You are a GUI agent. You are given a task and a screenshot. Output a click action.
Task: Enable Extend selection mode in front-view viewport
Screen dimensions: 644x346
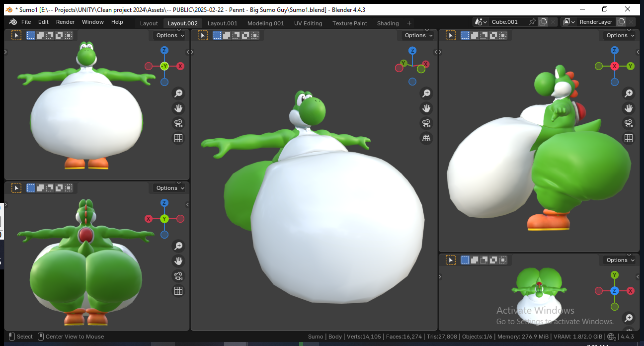tap(40, 35)
